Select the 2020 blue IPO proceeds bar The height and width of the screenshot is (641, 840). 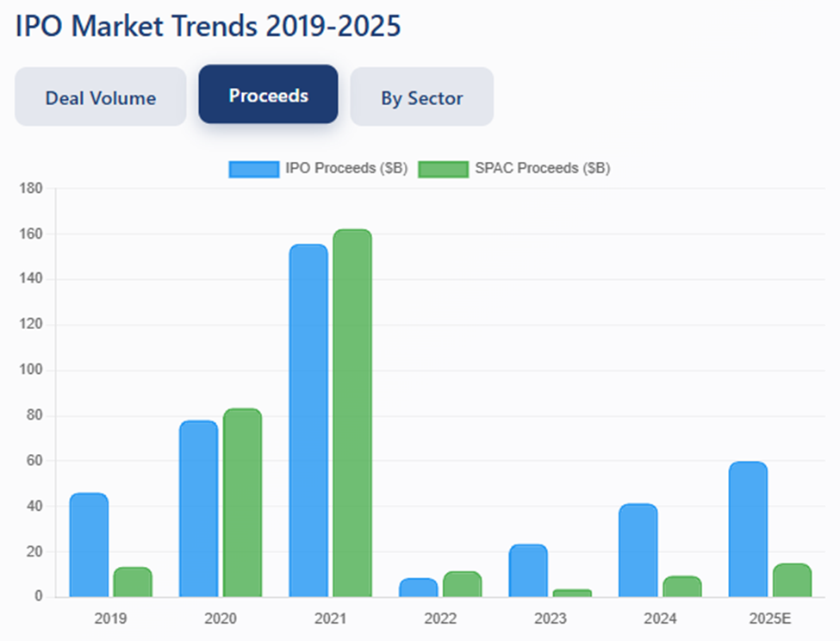point(199,509)
